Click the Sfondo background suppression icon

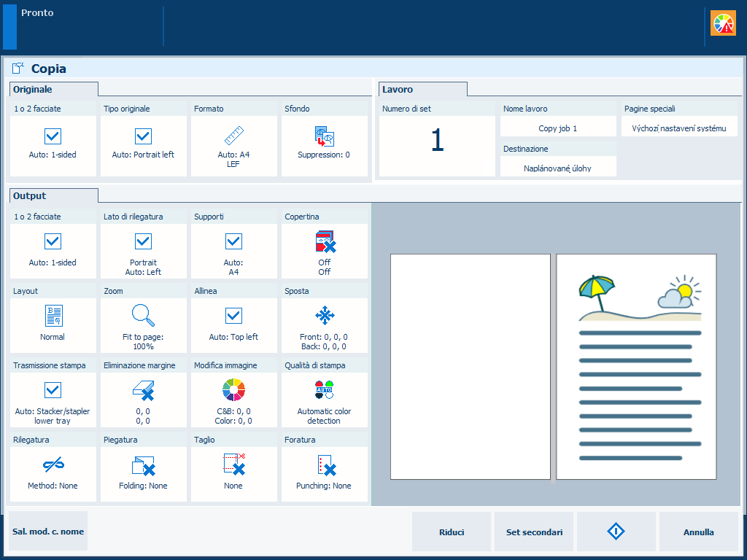coord(324,136)
